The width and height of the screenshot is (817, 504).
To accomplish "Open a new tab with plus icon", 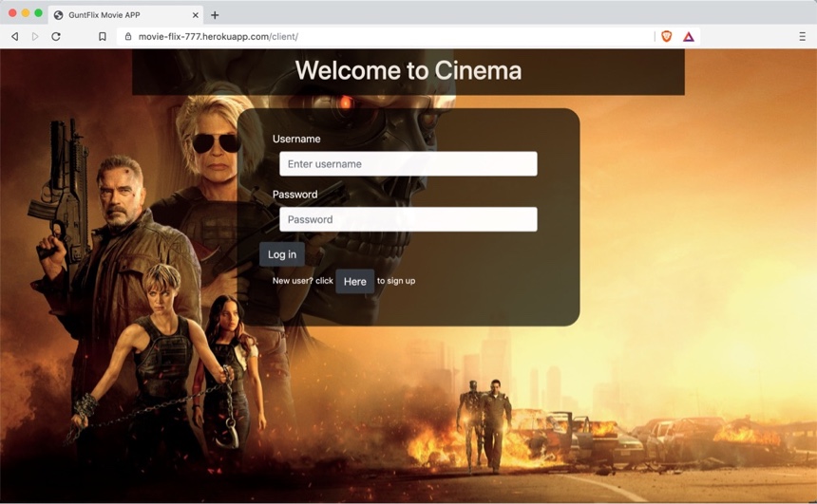I will coord(215,15).
